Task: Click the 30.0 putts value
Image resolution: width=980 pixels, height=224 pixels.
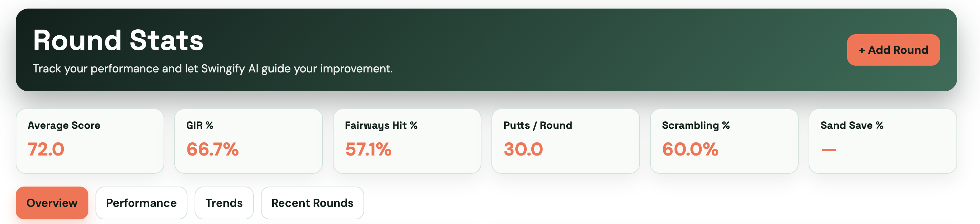Action: click(522, 150)
